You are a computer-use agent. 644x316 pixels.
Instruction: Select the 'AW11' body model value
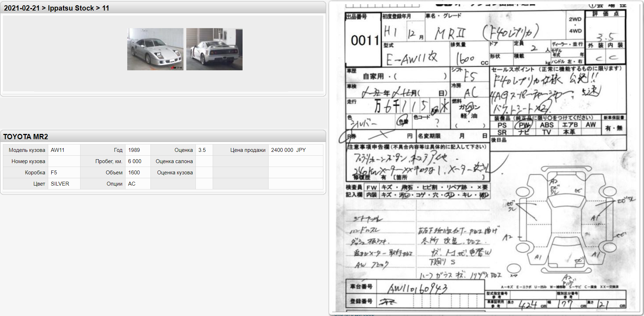(x=58, y=150)
